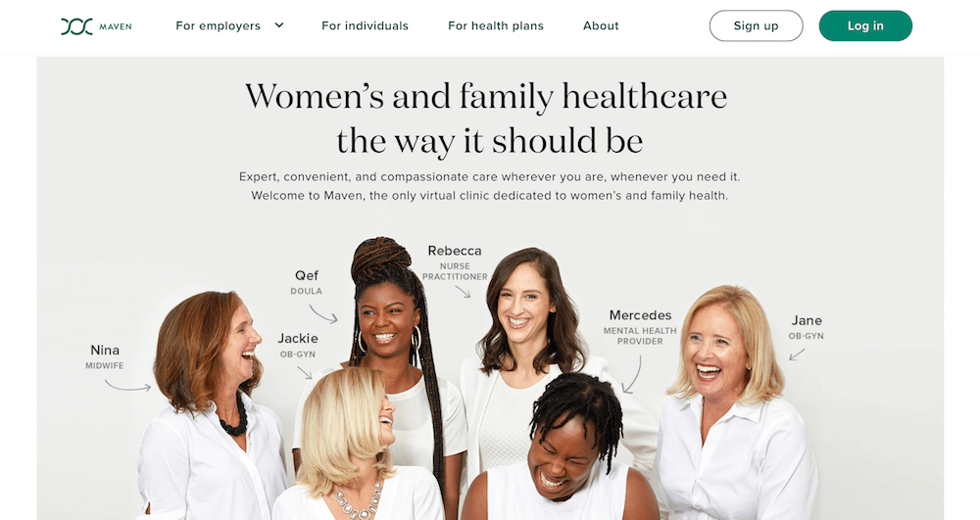Open the For employers menu

[219, 25]
